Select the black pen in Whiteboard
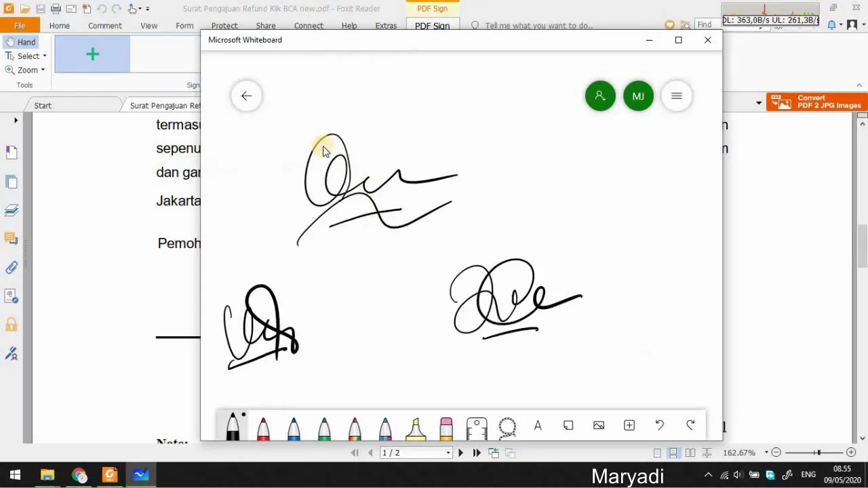Screen dimensions: 868x488 pos(233,426)
